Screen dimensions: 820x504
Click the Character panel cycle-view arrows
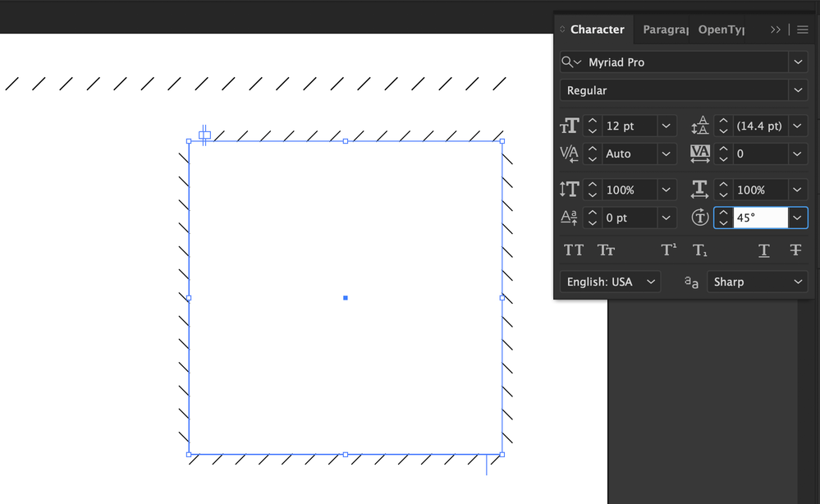coord(562,30)
